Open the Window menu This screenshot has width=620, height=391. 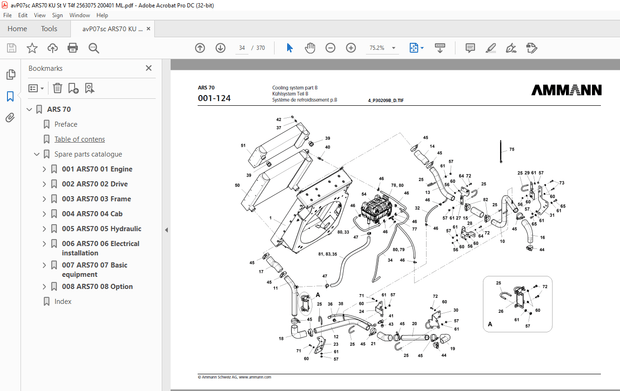pyautogui.click(x=79, y=15)
